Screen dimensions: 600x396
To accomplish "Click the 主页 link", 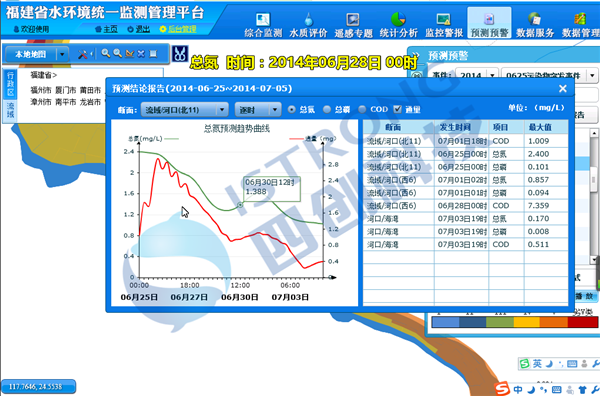I will [x=107, y=29].
